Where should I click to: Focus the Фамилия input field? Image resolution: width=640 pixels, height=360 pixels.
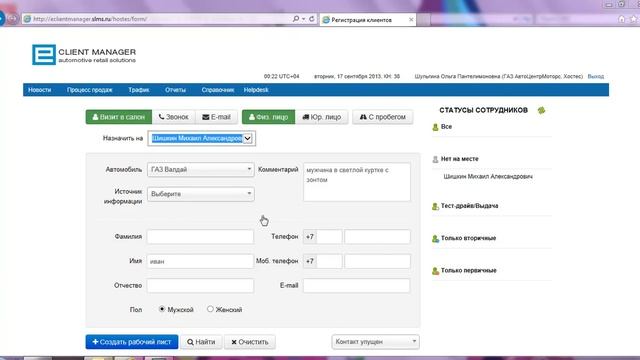pos(200,237)
